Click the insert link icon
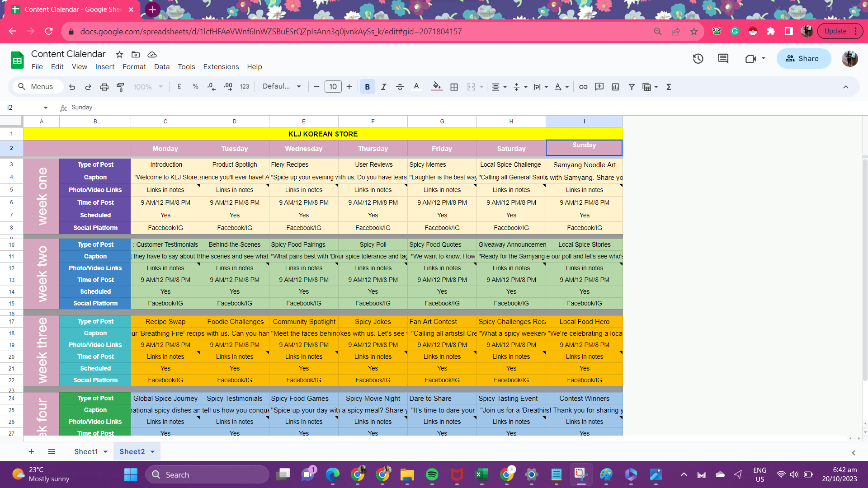 [x=583, y=87]
